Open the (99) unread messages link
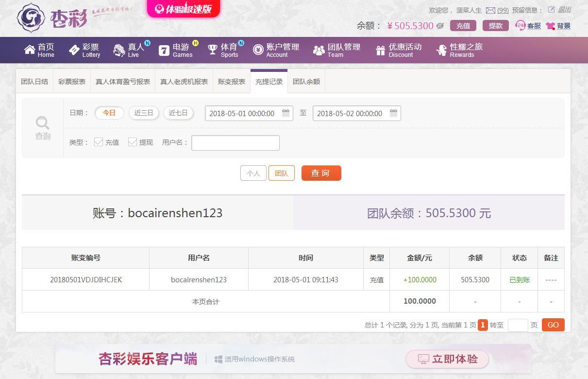 click(503, 10)
